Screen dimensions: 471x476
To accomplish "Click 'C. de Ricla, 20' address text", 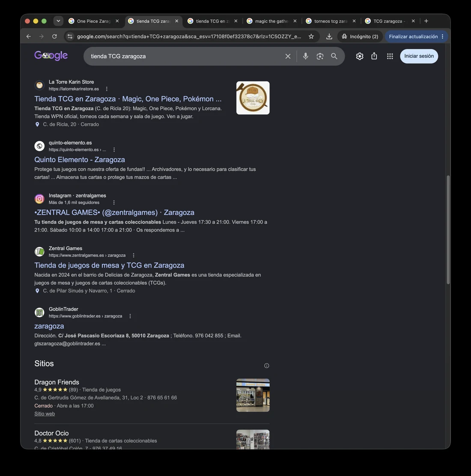I will tap(60, 124).
